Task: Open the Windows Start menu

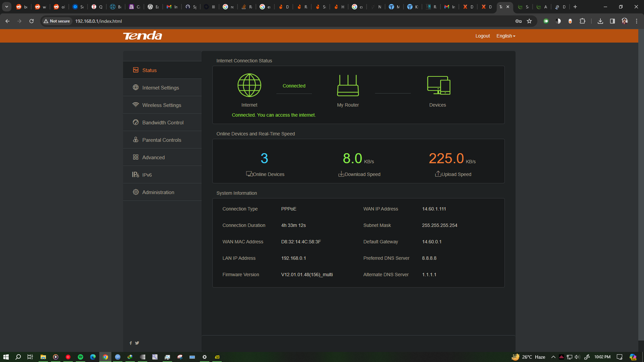Action: (x=6, y=357)
